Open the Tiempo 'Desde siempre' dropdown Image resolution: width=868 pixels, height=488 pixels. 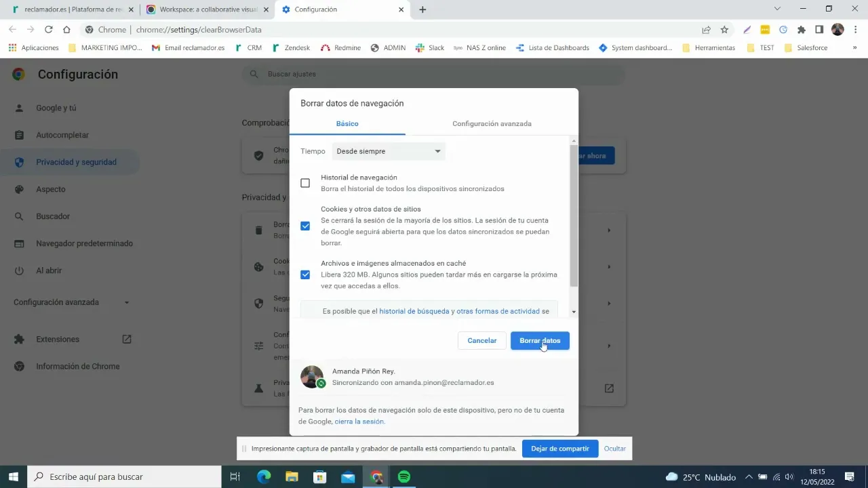click(389, 151)
